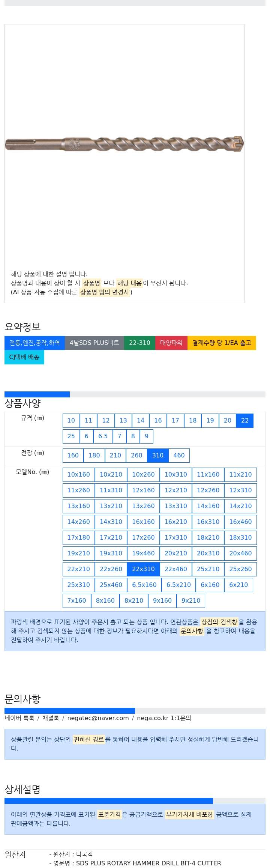Select the 22 mm size option

pyautogui.click(x=245, y=420)
